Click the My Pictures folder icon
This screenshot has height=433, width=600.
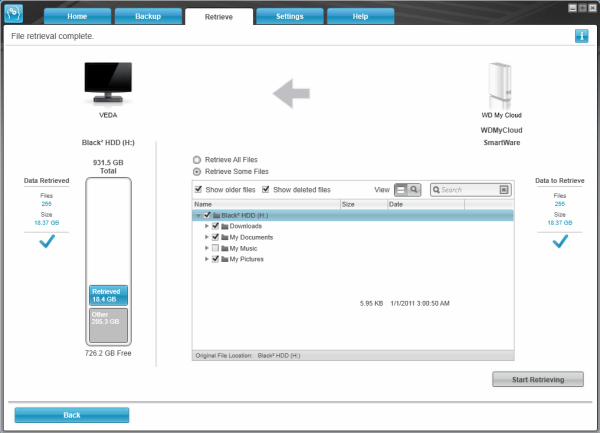click(x=225, y=259)
